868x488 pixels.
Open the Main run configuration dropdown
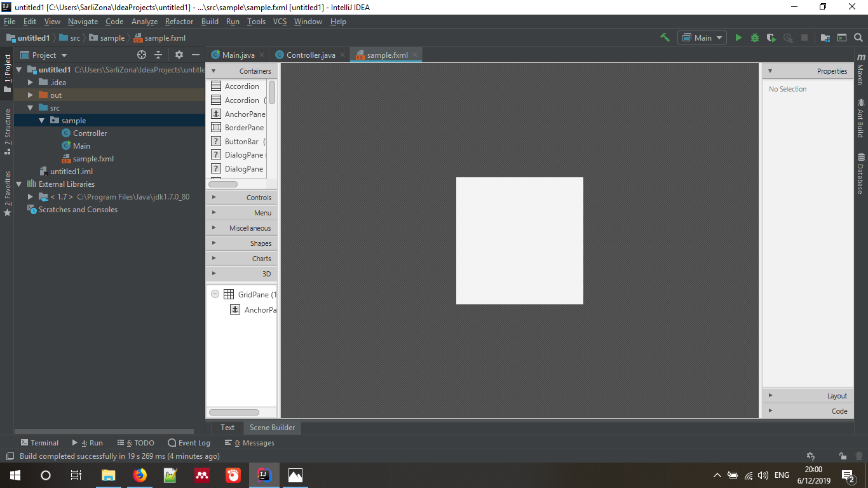pyautogui.click(x=702, y=37)
